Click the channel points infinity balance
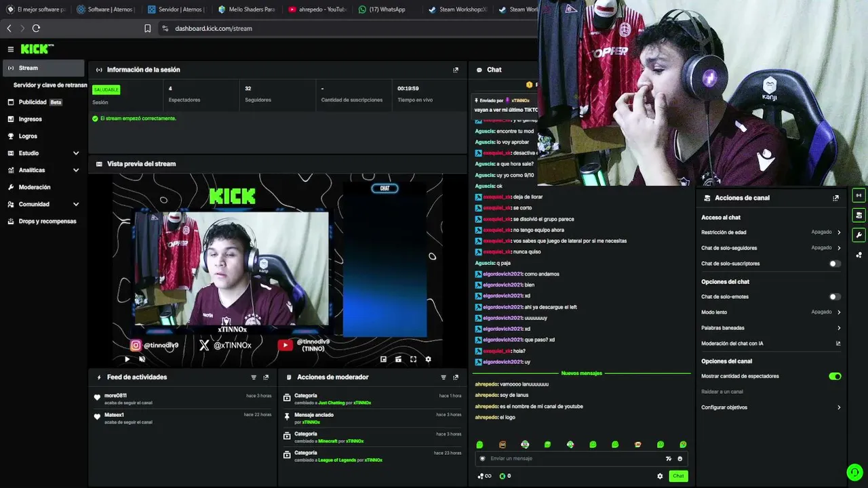The height and width of the screenshot is (488, 868). (x=484, y=476)
